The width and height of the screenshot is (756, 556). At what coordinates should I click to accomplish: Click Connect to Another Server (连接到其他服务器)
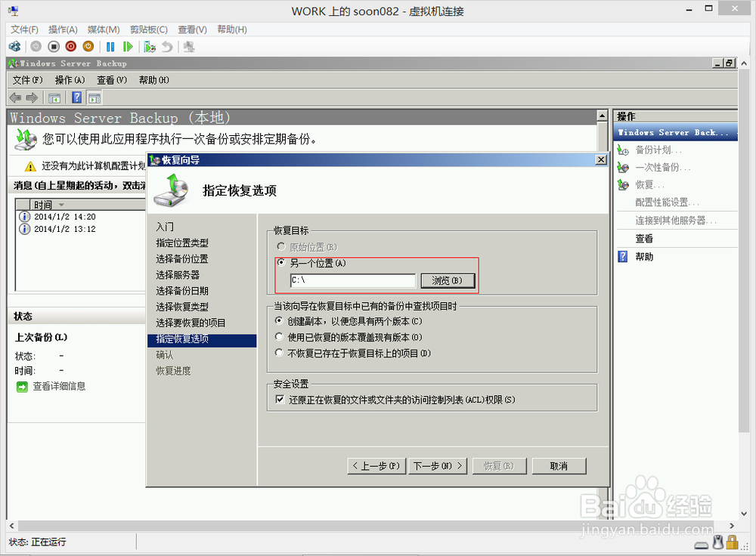point(675,220)
